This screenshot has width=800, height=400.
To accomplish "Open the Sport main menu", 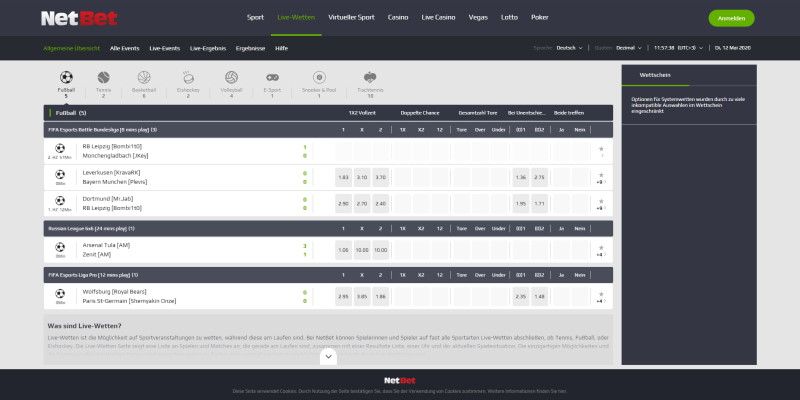I will coord(255,17).
